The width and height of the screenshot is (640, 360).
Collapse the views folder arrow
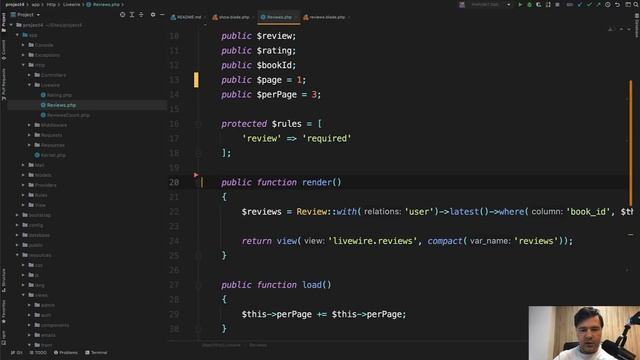point(23,295)
